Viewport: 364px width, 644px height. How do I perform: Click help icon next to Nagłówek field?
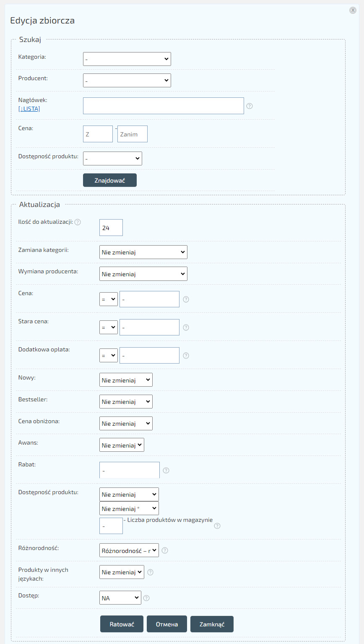pyautogui.click(x=250, y=106)
